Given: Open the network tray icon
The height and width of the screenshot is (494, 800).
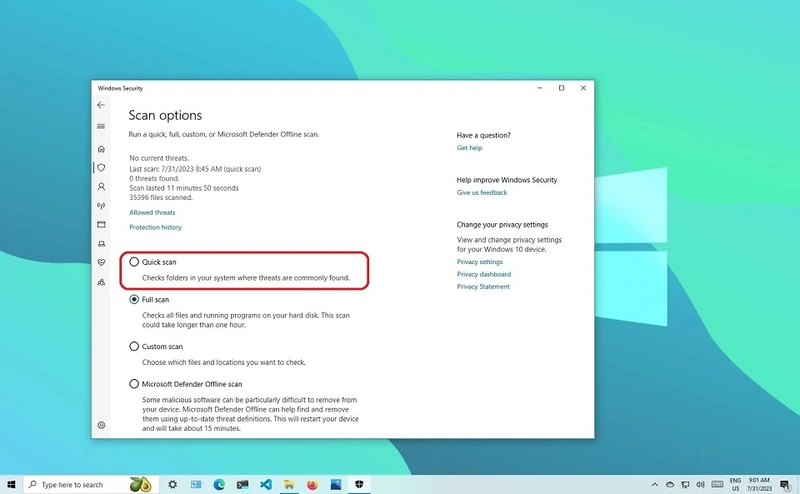Looking at the screenshot, I should click(685, 484).
